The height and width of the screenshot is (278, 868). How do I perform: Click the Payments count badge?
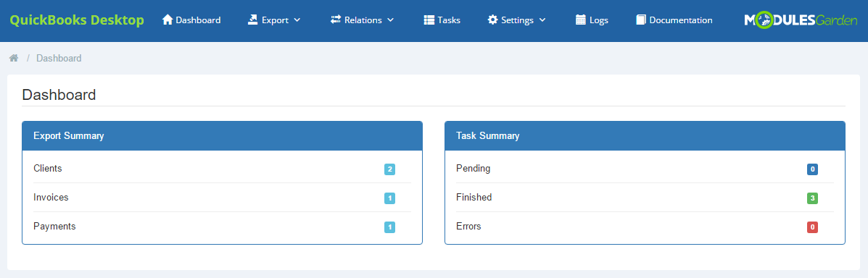(389, 227)
